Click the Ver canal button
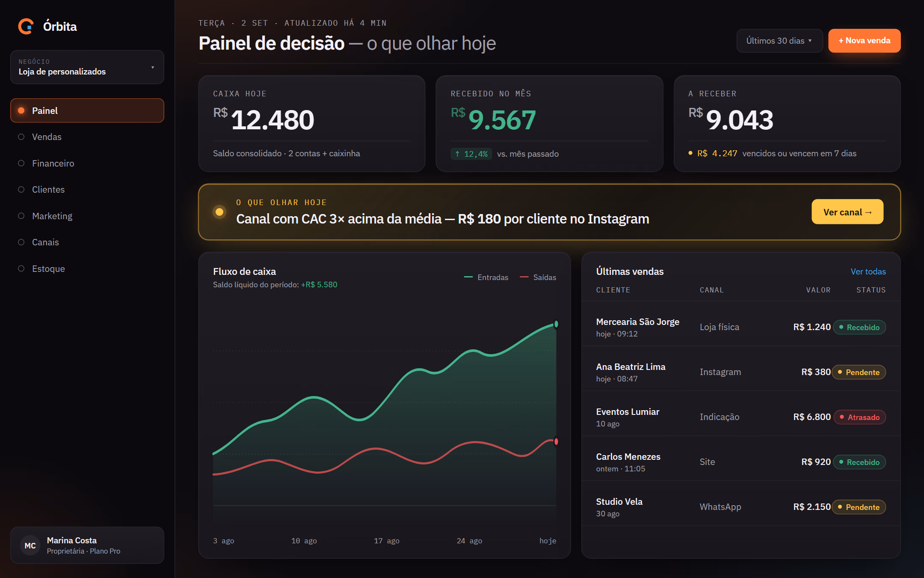 coord(847,212)
